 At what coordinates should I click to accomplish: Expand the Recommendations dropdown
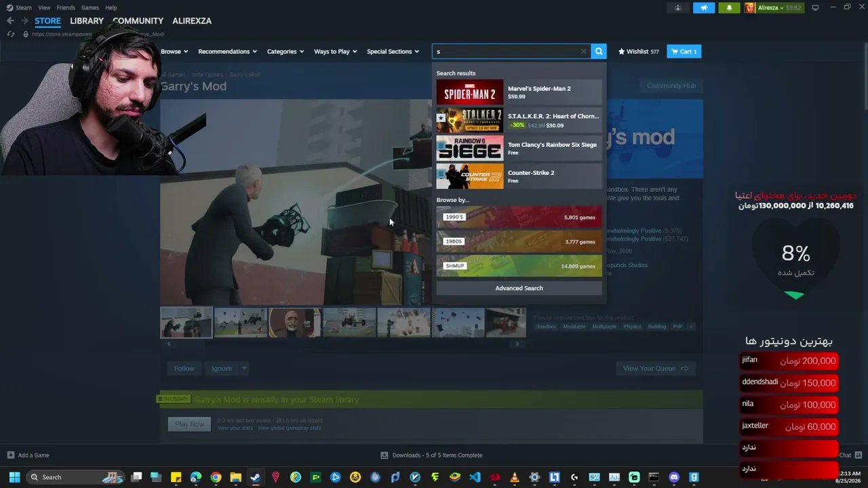[227, 52]
